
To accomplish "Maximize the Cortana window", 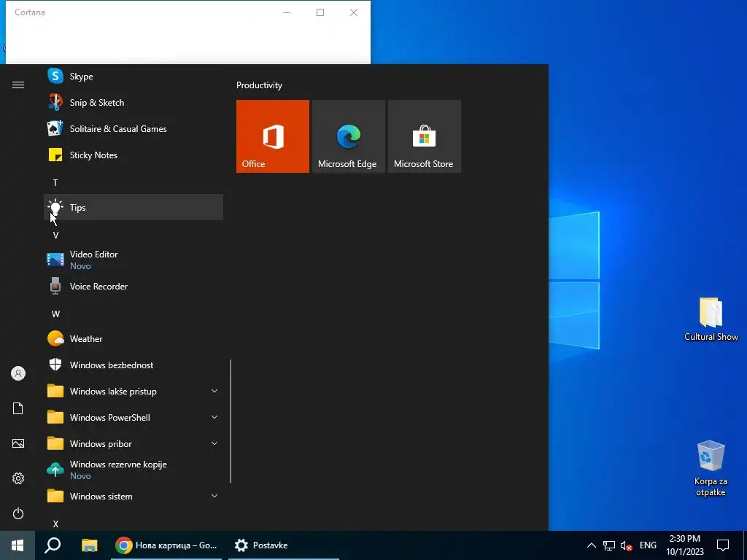I will click(x=320, y=12).
